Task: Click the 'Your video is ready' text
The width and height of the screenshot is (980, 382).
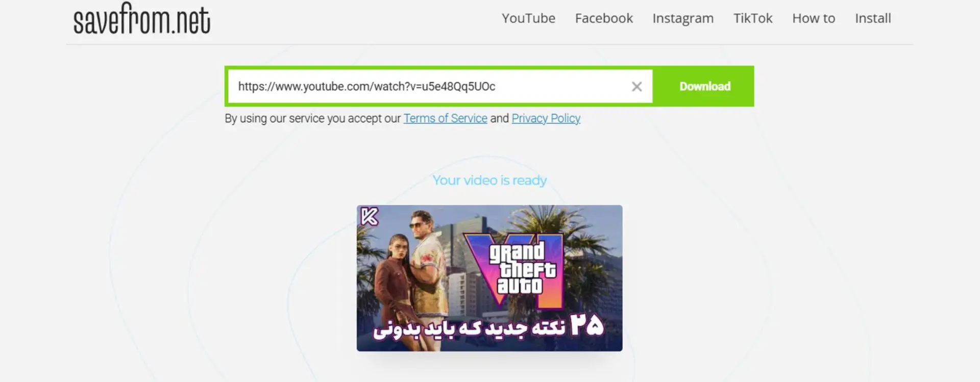Action: click(x=489, y=180)
